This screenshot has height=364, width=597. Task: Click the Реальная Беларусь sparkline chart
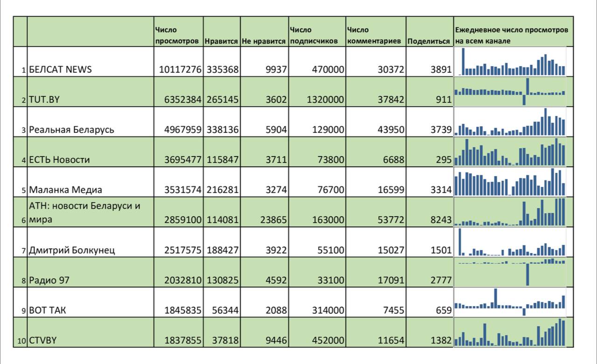coord(510,122)
